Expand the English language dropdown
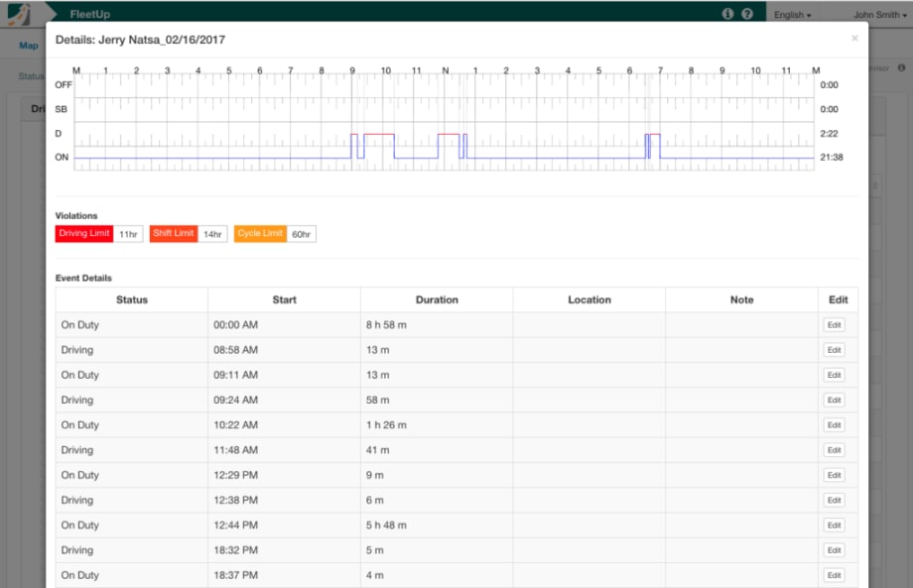The image size is (913, 588). pyautogui.click(x=792, y=15)
